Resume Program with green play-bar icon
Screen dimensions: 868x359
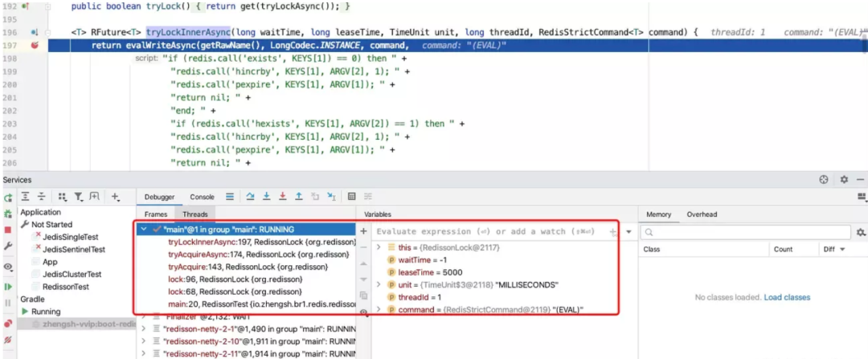pos(8,287)
